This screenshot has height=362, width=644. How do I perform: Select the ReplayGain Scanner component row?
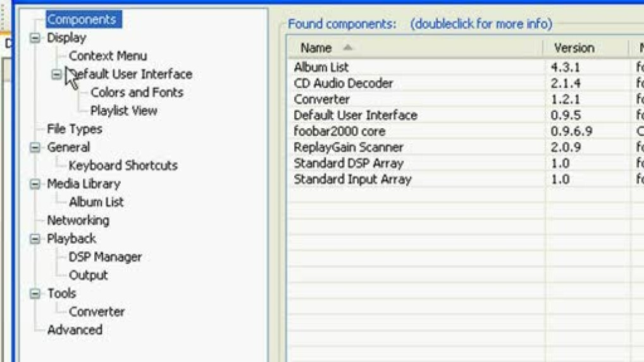point(348,147)
